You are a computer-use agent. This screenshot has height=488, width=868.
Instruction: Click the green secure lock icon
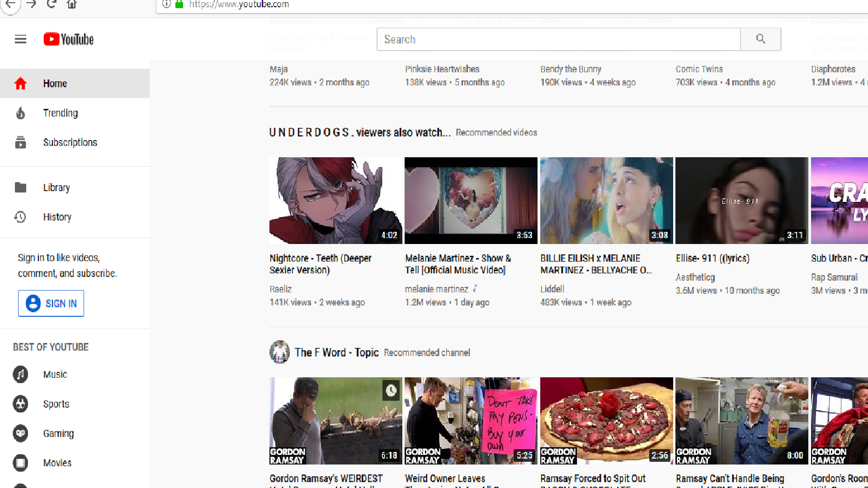click(x=179, y=4)
